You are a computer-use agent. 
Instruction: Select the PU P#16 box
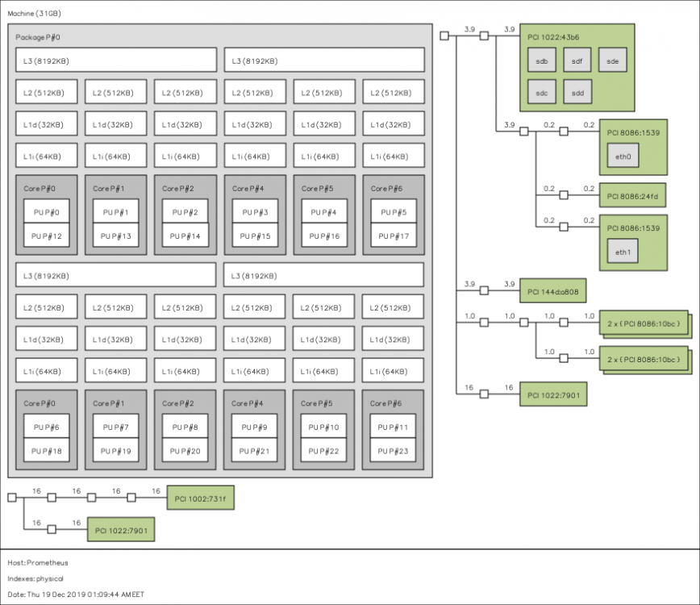tap(324, 235)
